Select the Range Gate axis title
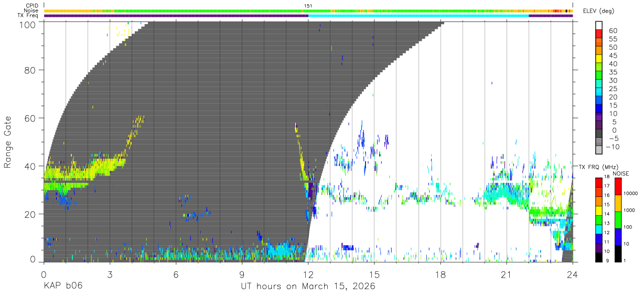644x297 pixels. [8, 142]
